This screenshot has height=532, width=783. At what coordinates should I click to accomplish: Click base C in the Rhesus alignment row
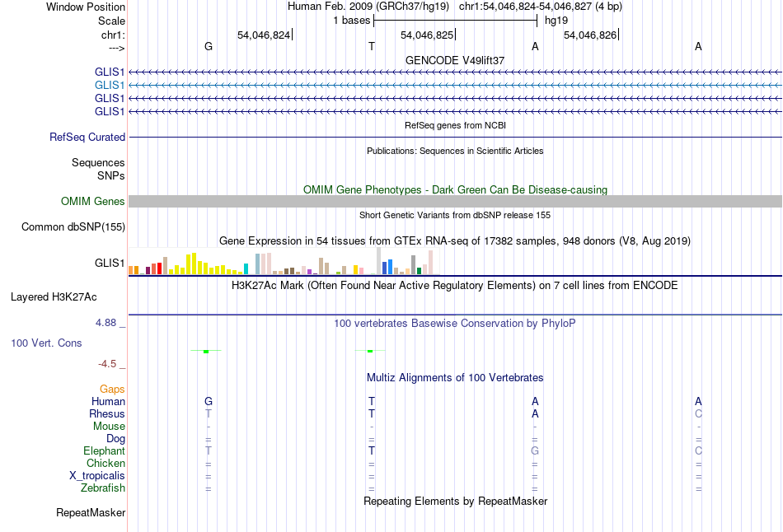tap(698, 413)
